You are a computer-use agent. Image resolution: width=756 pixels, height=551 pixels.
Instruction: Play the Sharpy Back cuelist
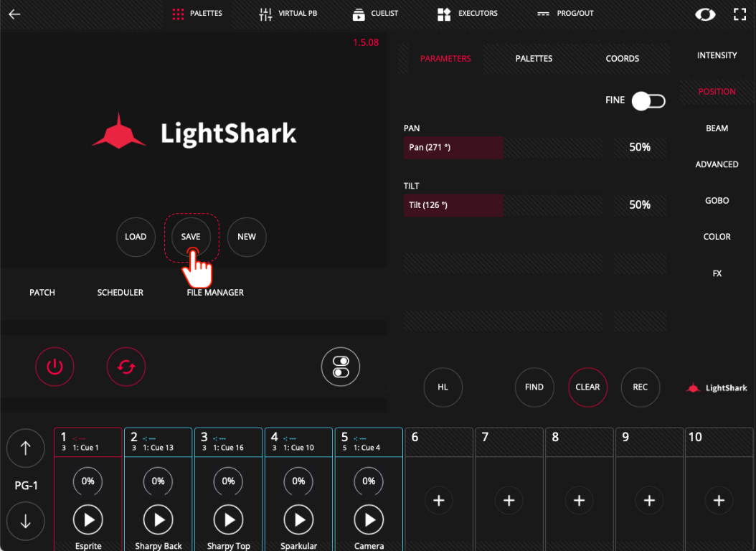click(x=158, y=519)
